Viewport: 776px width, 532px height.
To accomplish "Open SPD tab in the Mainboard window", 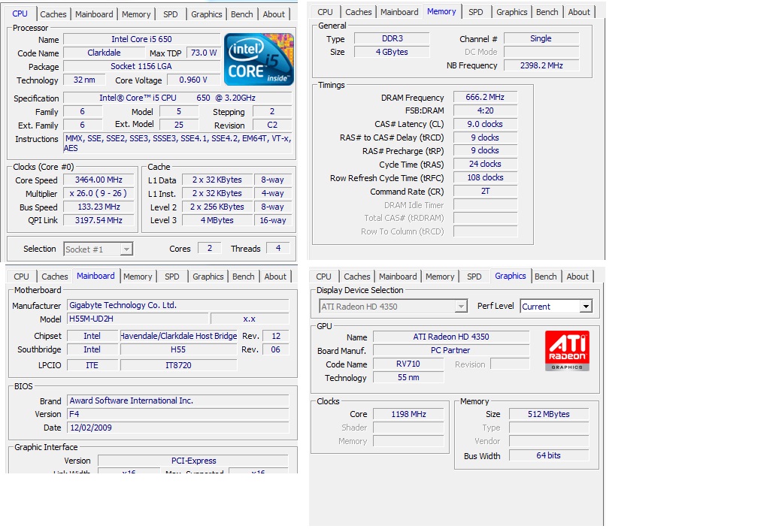I will pos(172,277).
